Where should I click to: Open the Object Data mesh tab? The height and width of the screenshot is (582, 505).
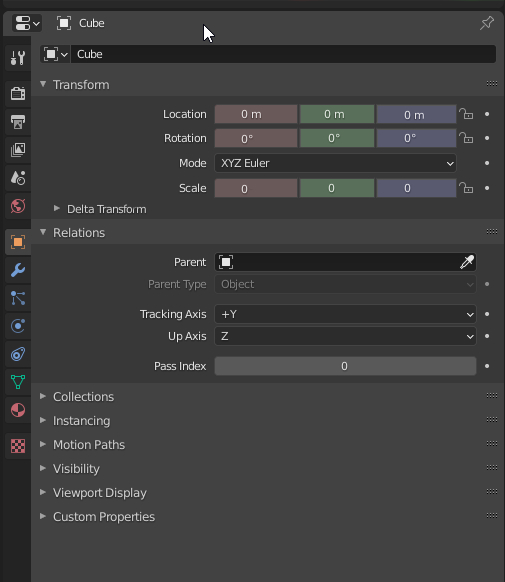[x=18, y=382]
